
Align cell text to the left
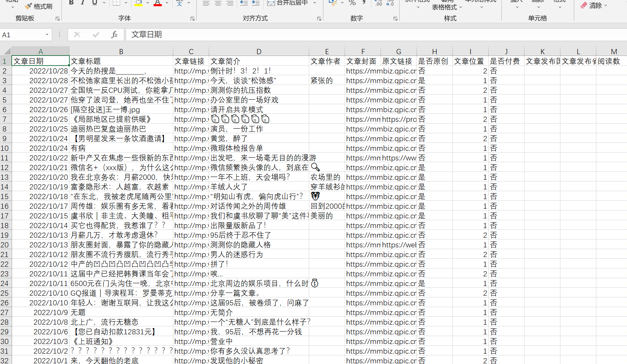[x=206, y=3]
